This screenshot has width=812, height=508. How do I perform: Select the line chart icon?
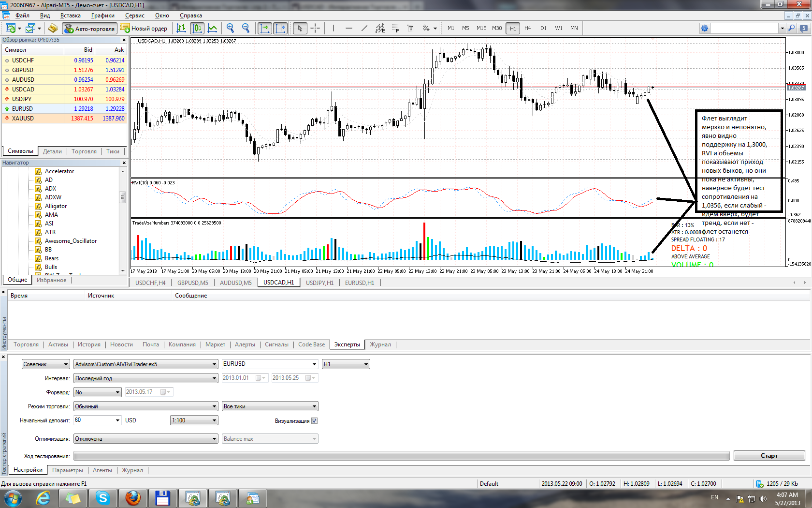[213, 28]
